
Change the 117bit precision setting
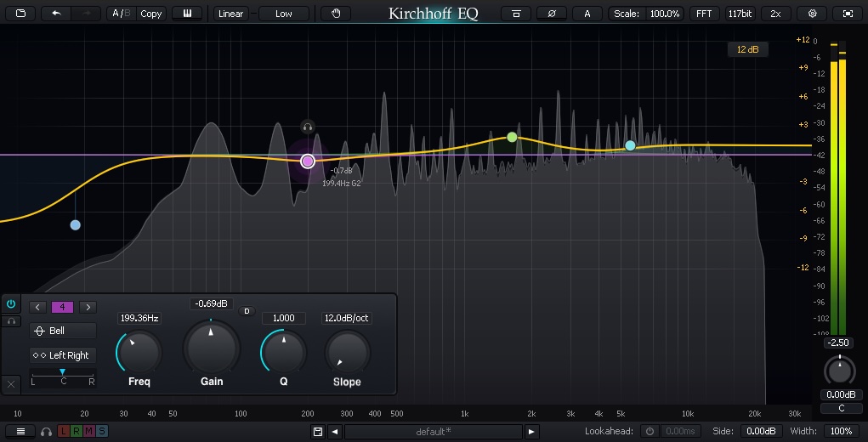pos(740,14)
